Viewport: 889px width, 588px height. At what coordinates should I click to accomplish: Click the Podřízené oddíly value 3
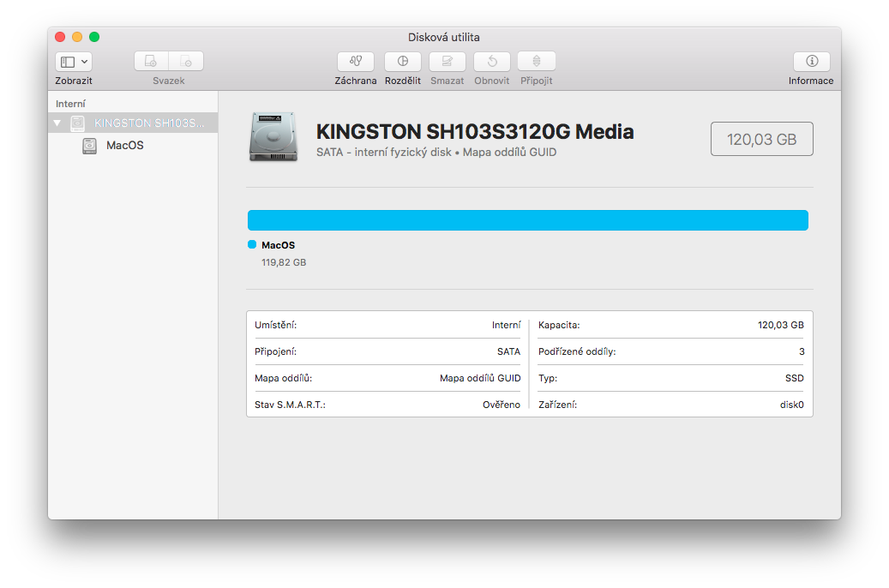[x=802, y=351]
